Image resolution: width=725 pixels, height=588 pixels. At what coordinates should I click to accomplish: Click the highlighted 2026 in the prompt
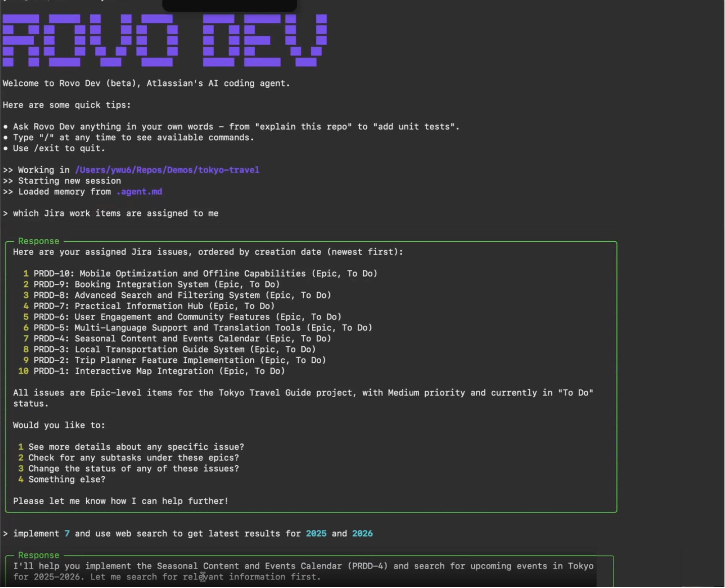click(x=362, y=534)
